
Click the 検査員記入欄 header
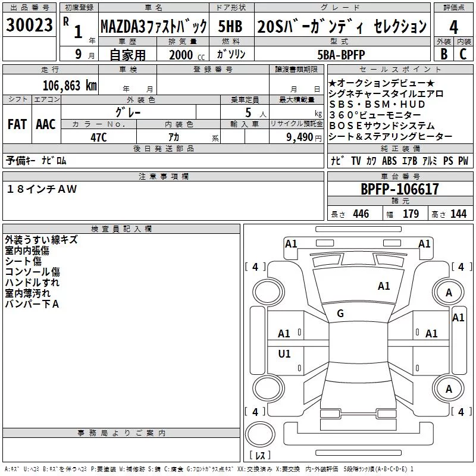coord(121,229)
